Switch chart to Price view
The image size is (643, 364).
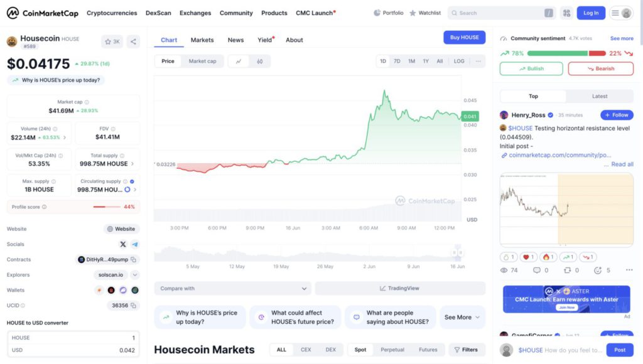(168, 61)
